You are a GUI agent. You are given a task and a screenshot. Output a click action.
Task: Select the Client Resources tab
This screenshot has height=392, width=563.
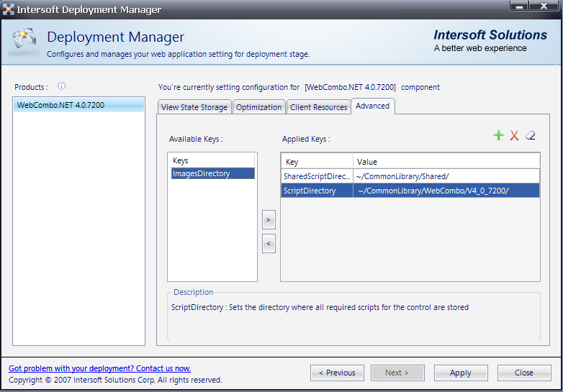point(319,107)
